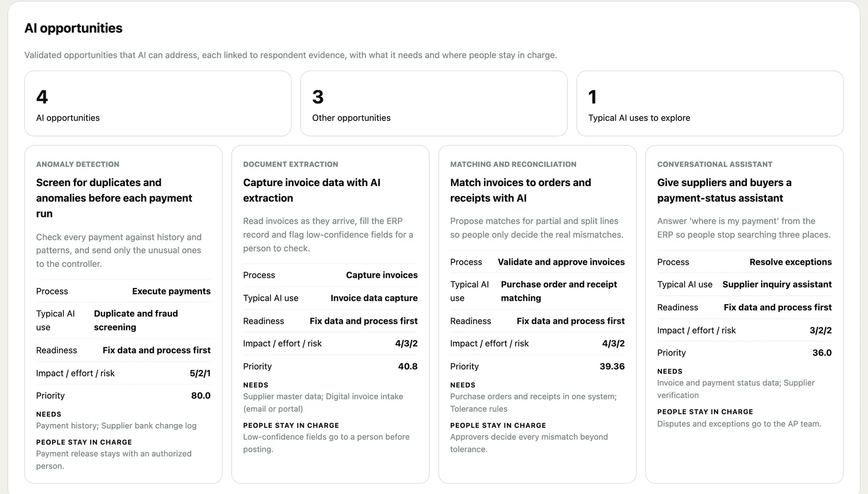
Task: Select the 'AI opportunities' page heading
Action: pos(73,28)
